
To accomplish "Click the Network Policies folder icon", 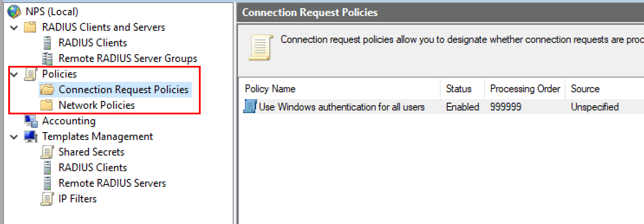I will tap(46, 105).
